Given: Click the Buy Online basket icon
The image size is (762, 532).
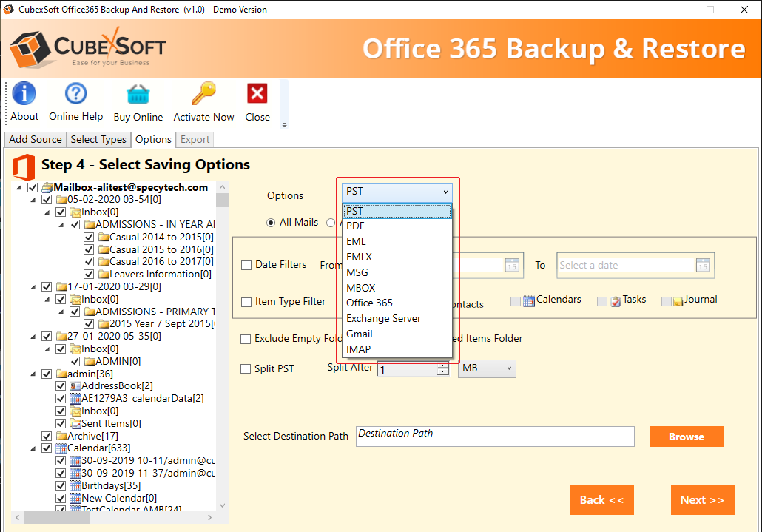Looking at the screenshot, I should point(138,94).
